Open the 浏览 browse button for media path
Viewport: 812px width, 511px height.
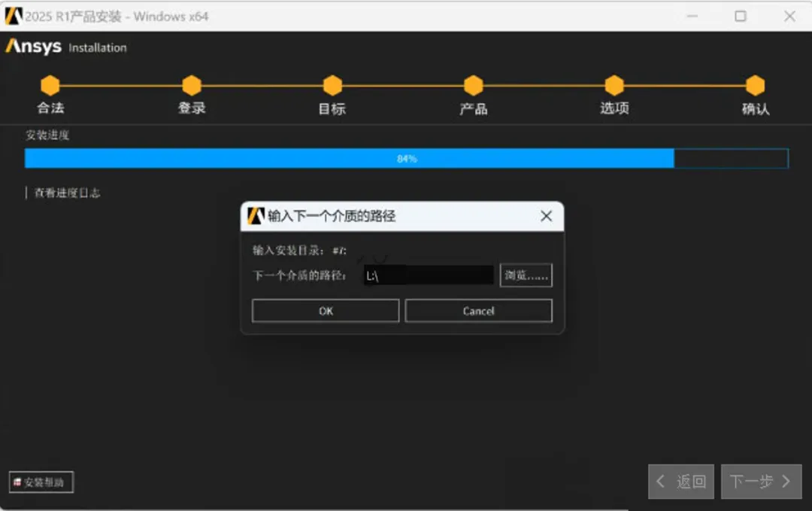[526, 275]
